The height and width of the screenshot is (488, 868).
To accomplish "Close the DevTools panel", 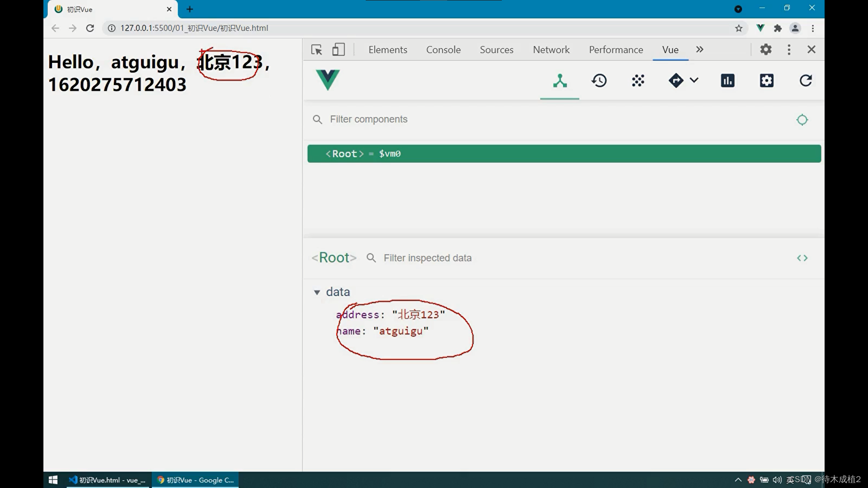I will (x=811, y=49).
